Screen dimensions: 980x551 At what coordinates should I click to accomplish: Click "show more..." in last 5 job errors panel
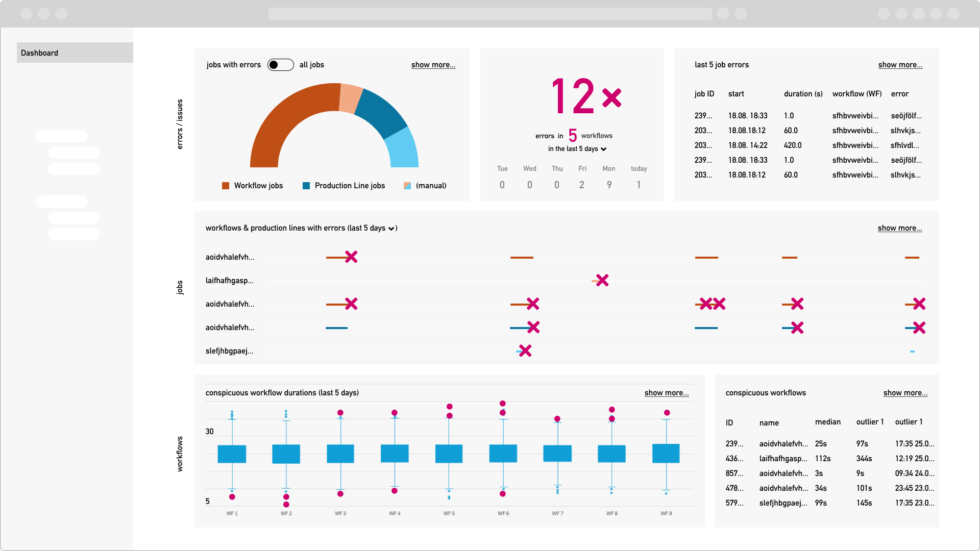pyautogui.click(x=900, y=65)
